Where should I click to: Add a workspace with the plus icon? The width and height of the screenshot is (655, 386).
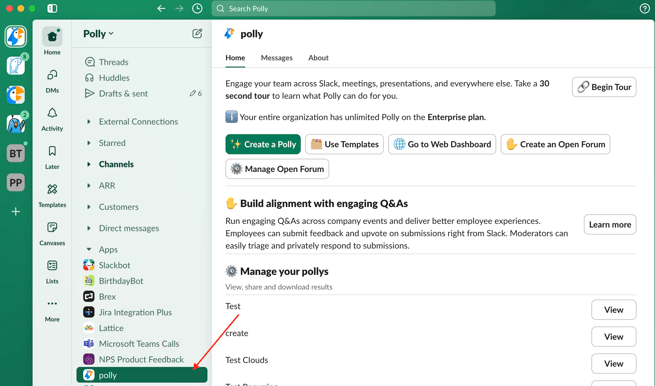coord(16,212)
